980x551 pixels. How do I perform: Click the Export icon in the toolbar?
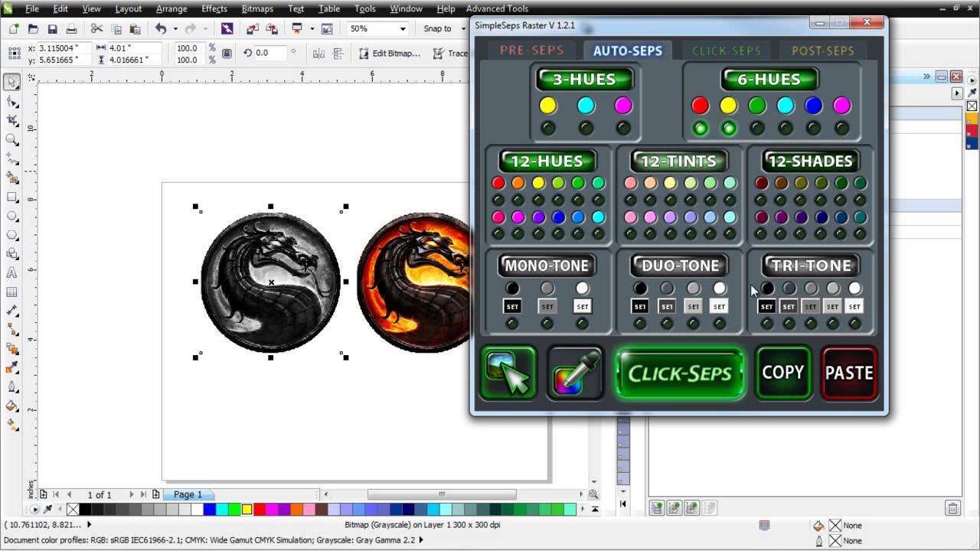(x=272, y=29)
